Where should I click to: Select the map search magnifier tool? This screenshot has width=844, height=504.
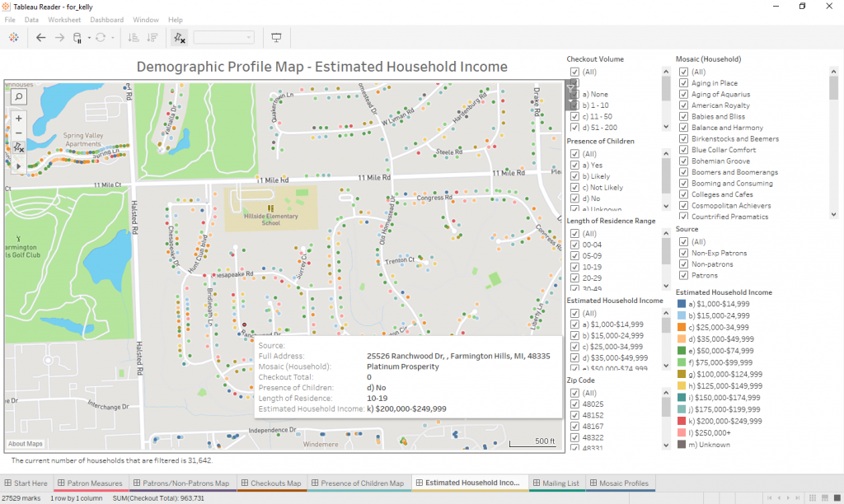coord(18,96)
